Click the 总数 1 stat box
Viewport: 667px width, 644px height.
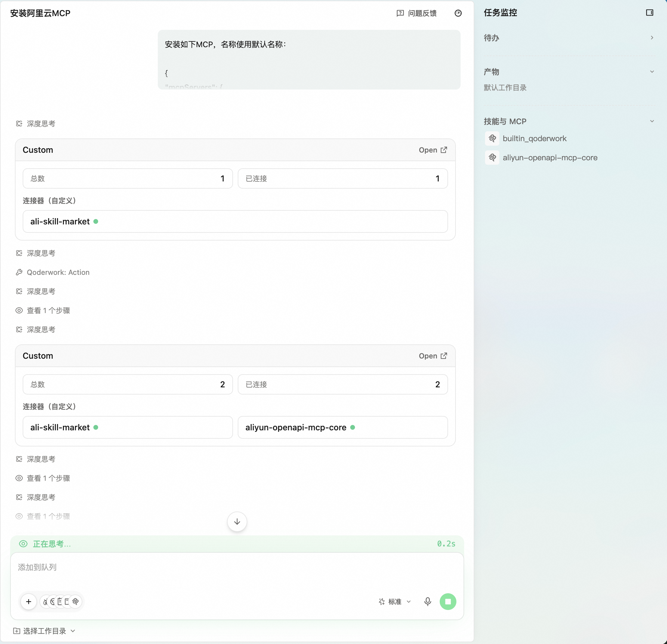128,179
